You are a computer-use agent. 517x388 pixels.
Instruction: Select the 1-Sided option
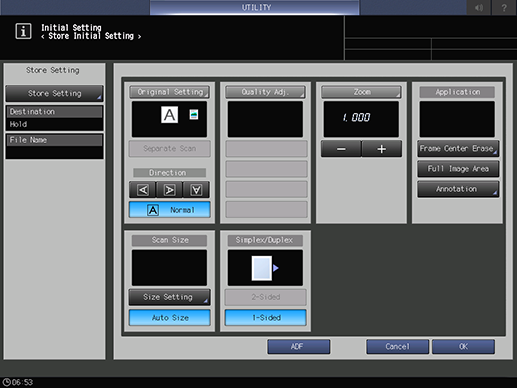[x=266, y=318]
